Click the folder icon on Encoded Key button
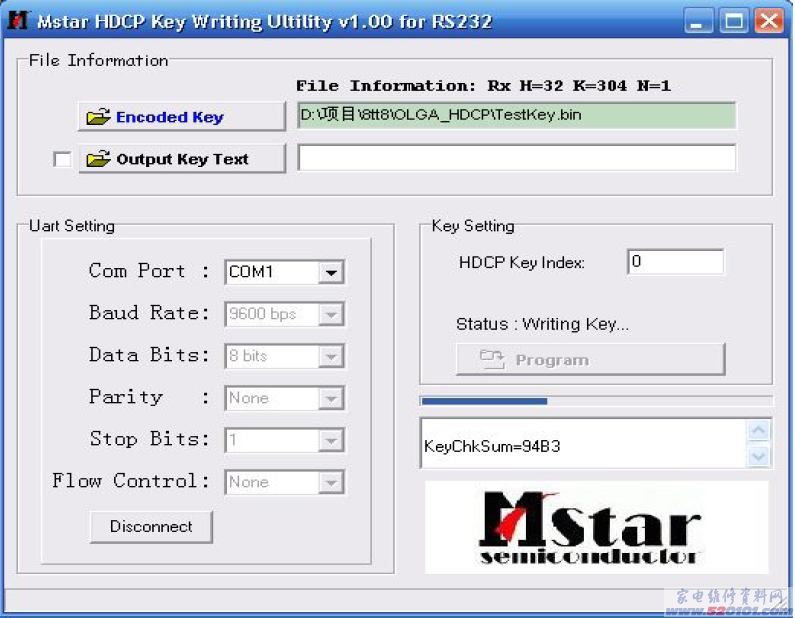The image size is (795, 618). pyautogui.click(x=98, y=117)
